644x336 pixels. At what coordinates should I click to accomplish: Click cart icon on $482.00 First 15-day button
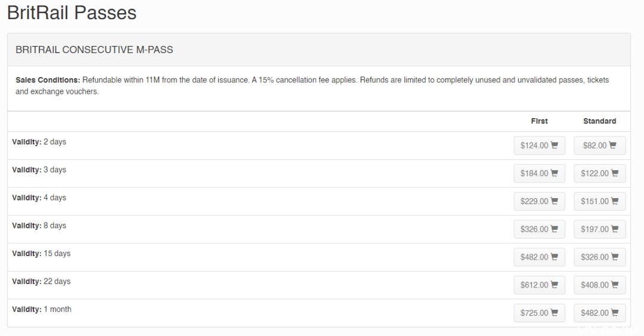(x=554, y=257)
